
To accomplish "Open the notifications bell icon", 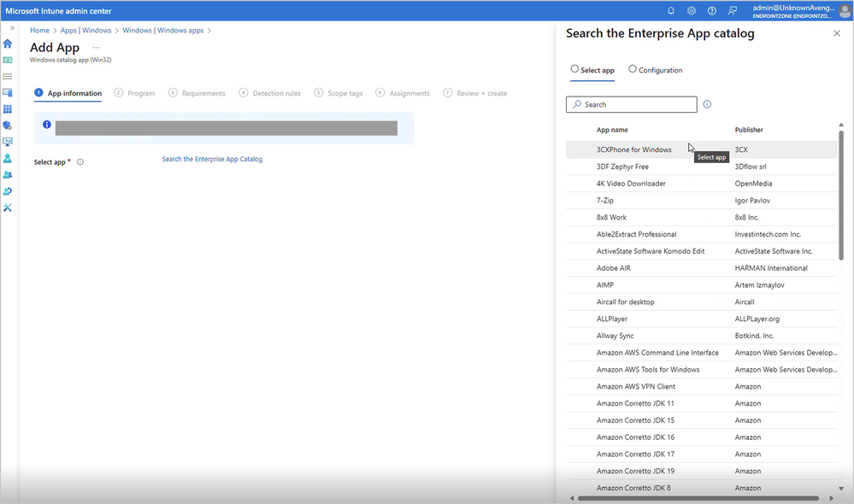I will coord(671,11).
